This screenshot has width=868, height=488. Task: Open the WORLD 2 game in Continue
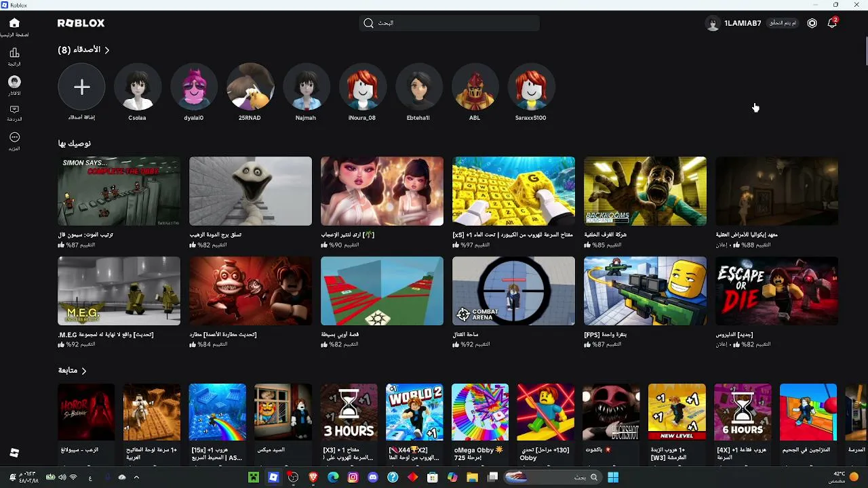coord(414,412)
